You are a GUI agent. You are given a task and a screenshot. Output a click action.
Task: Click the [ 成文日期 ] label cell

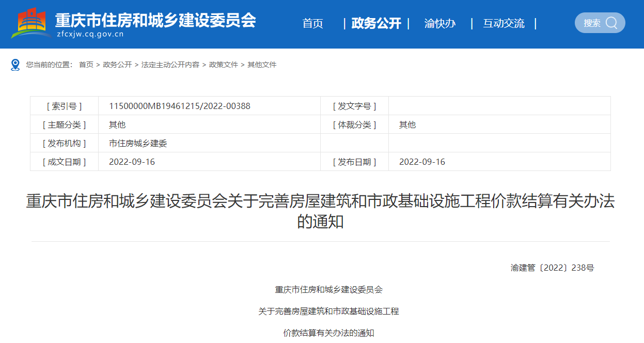click(x=65, y=162)
